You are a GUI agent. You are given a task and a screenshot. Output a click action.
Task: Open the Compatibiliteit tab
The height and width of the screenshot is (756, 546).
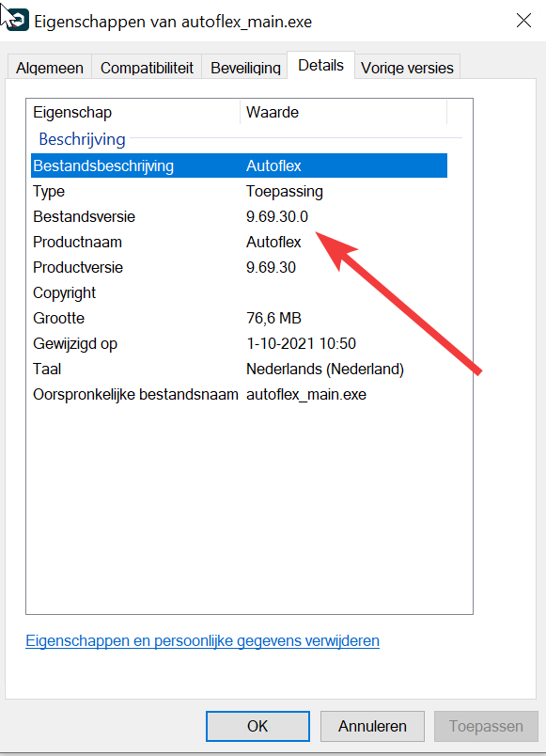pos(147,68)
